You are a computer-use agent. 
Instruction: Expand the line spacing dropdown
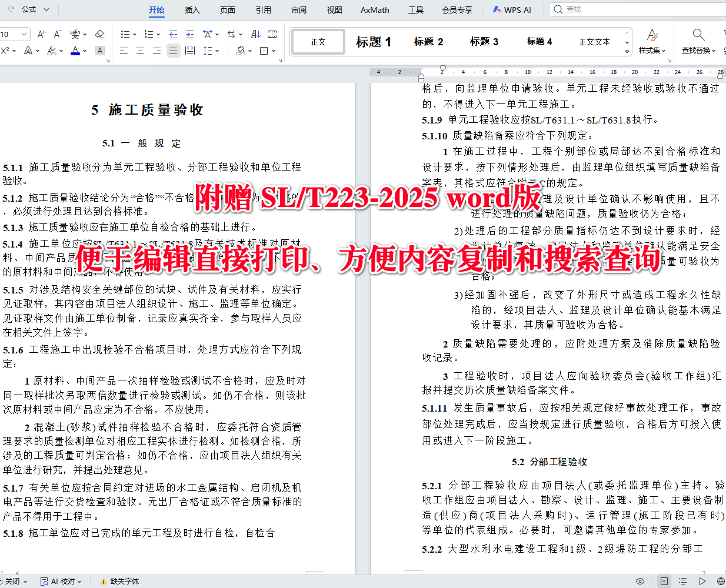(x=216, y=51)
